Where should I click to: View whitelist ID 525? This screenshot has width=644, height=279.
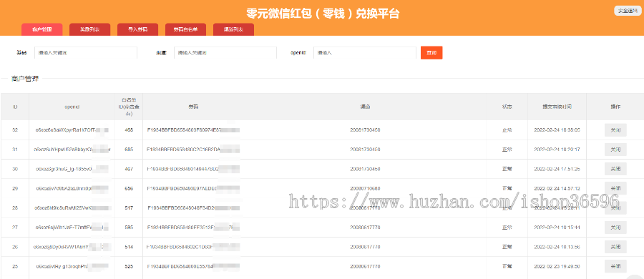129,267
